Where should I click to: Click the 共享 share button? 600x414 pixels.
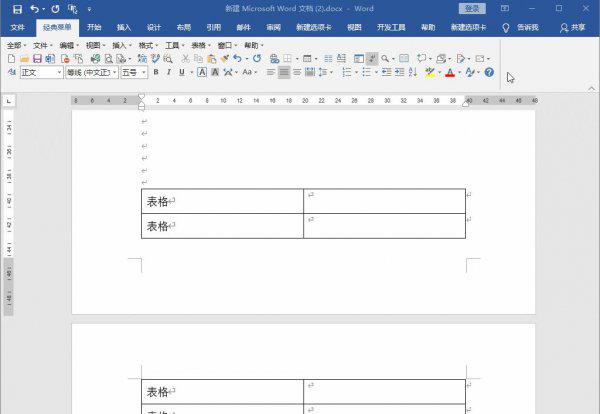(x=572, y=28)
